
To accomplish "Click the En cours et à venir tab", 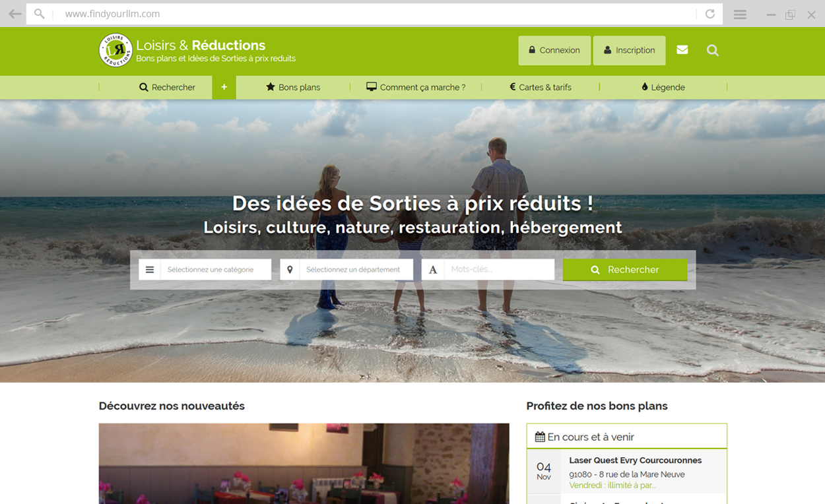I will pyautogui.click(x=627, y=437).
